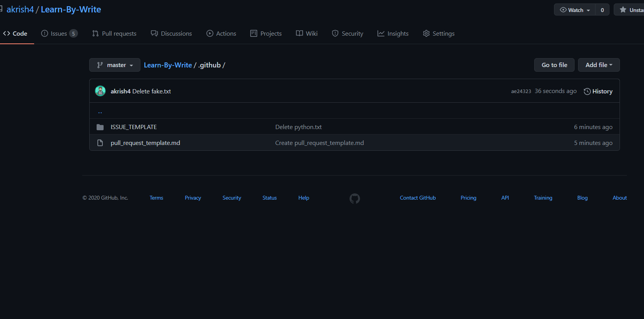Click '6 minutes ago' timestamp

tap(593, 127)
